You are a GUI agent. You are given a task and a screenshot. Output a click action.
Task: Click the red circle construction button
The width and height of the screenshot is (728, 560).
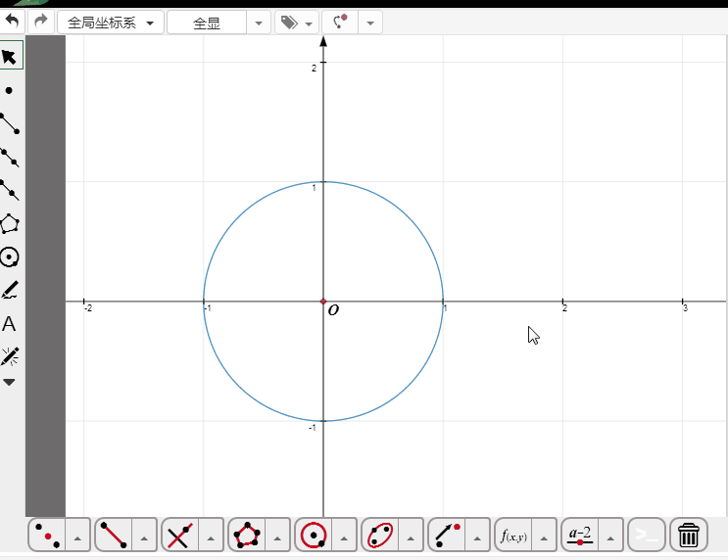(x=314, y=536)
